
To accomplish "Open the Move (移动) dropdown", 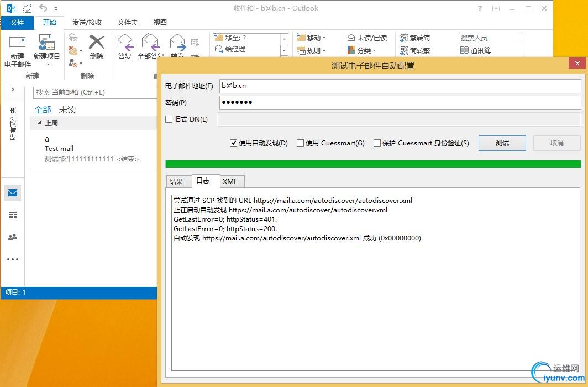I will [x=311, y=38].
